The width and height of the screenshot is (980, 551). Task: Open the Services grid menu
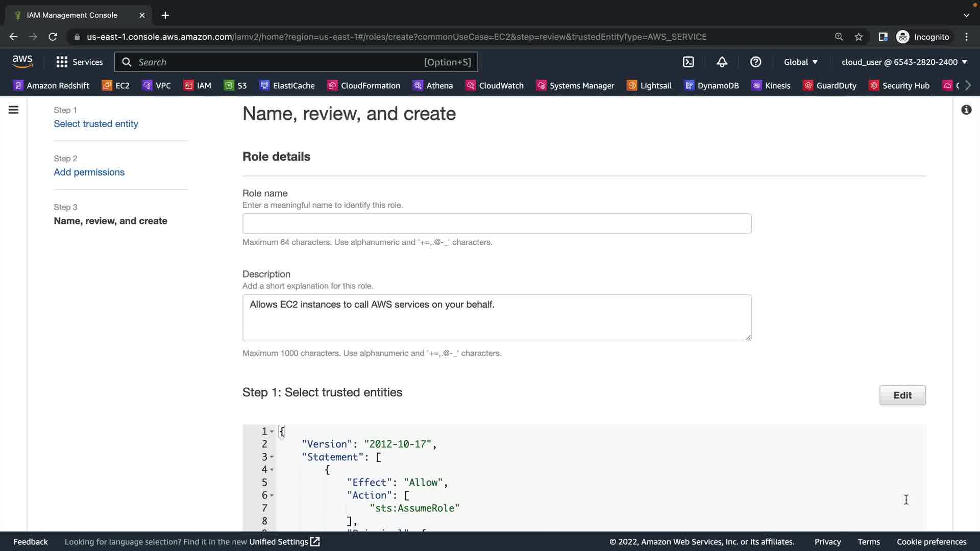(79, 62)
